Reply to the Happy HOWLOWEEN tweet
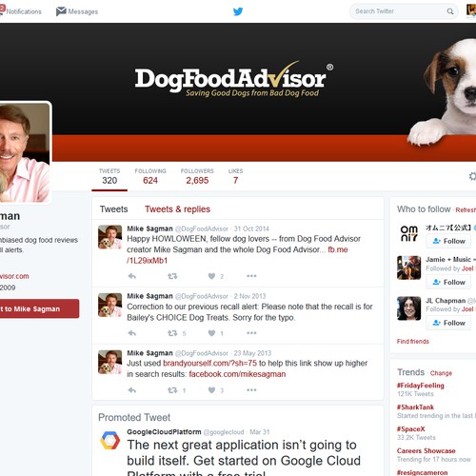The height and width of the screenshot is (476, 476). [x=132, y=276]
